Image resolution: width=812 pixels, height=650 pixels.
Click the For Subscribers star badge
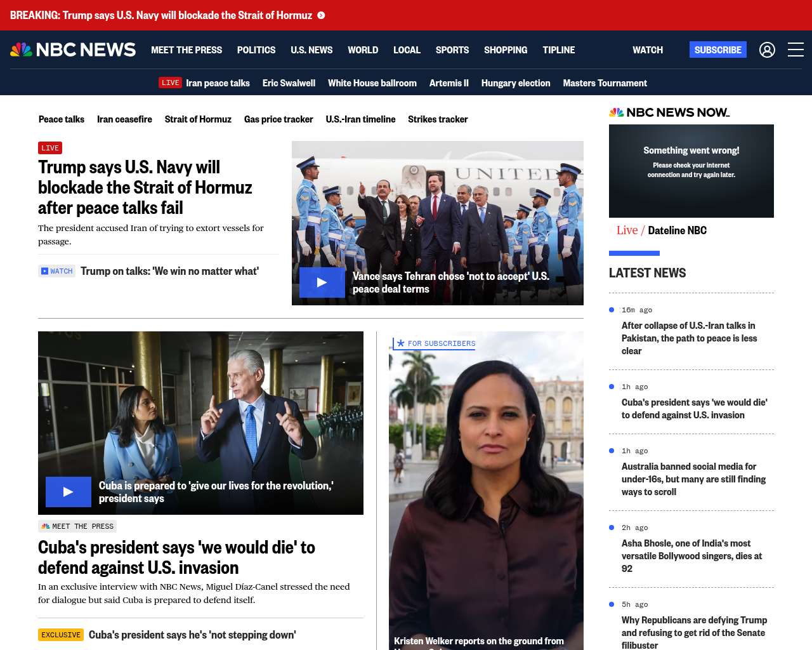pyautogui.click(x=435, y=343)
